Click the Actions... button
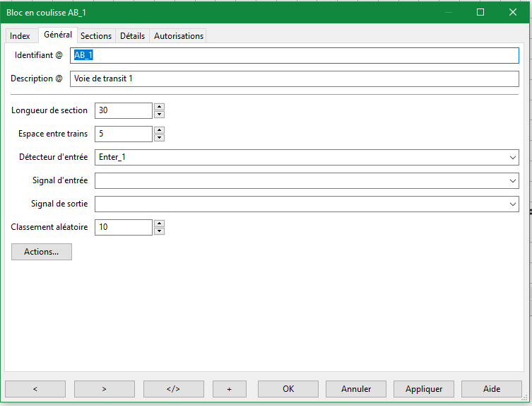The image size is (532, 406). [x=42, y=252]
